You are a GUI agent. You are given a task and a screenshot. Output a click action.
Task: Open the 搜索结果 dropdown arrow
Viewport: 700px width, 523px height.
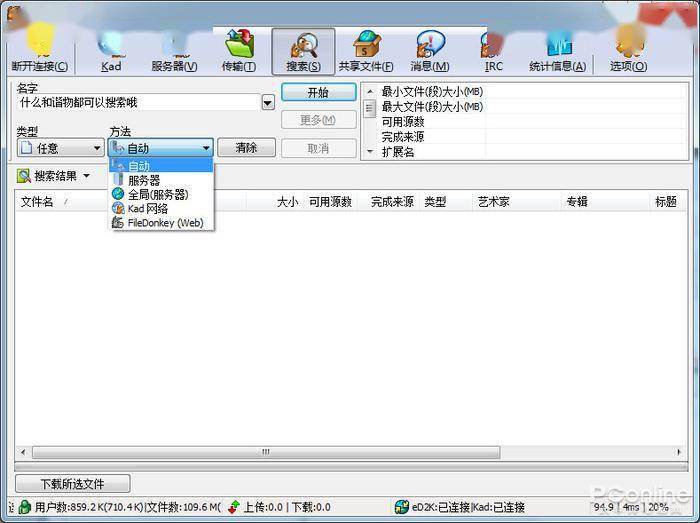pyautogui.click(x=87, y=176)
